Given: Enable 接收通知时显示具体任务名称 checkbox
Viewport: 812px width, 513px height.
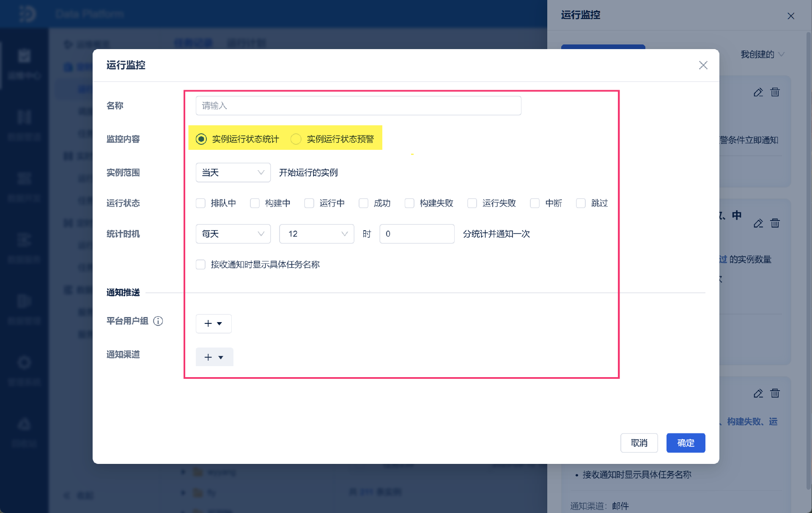Looking at the screenshot, I should click(x=201, y=265).
